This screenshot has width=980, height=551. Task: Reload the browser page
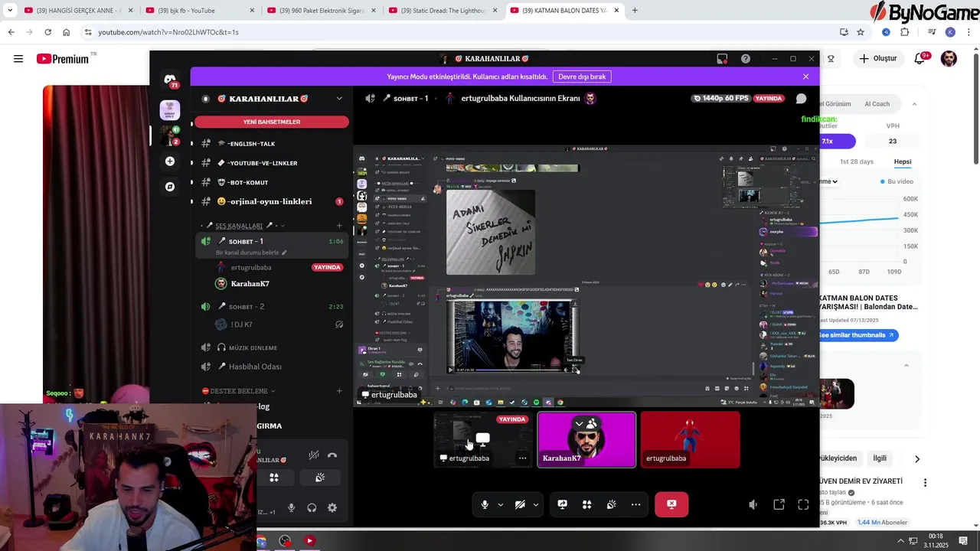tap(48, 32)
